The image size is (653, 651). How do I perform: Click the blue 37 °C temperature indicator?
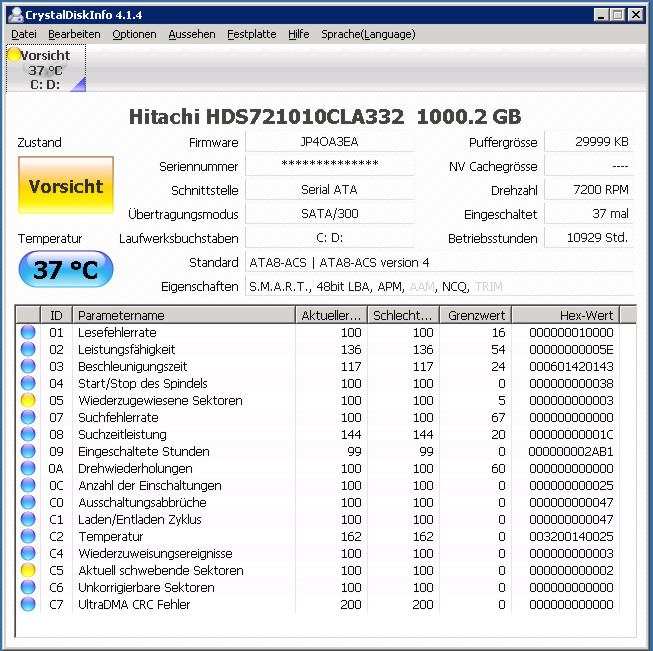[66, 269]
